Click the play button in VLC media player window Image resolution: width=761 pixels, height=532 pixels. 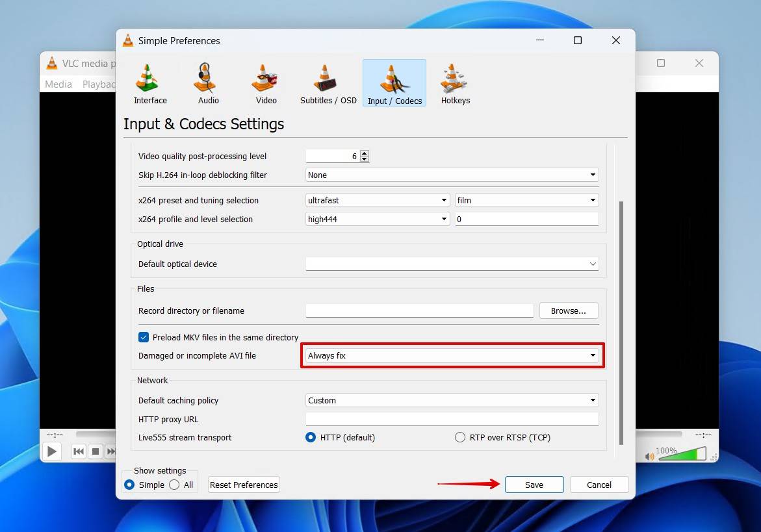click(51, 451)
